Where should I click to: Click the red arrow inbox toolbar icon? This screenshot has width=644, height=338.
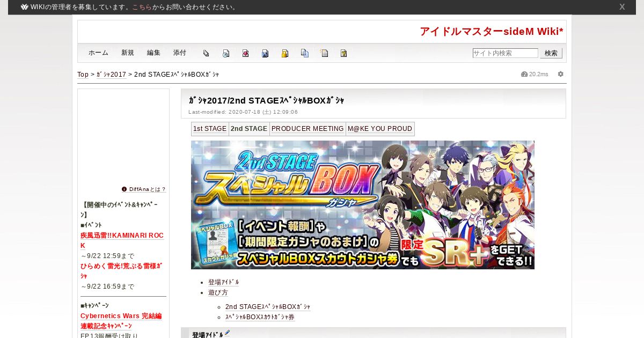click(245, 53)
